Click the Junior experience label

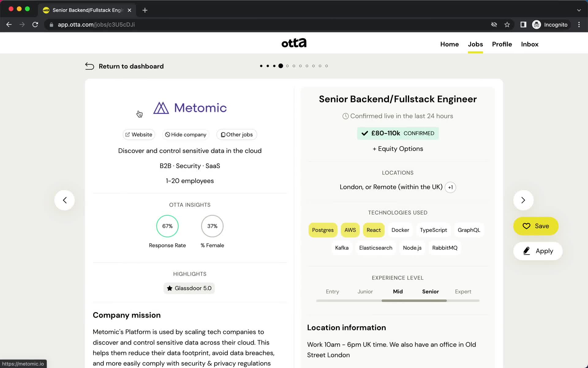pyautogui.click(x=365, y=292)
